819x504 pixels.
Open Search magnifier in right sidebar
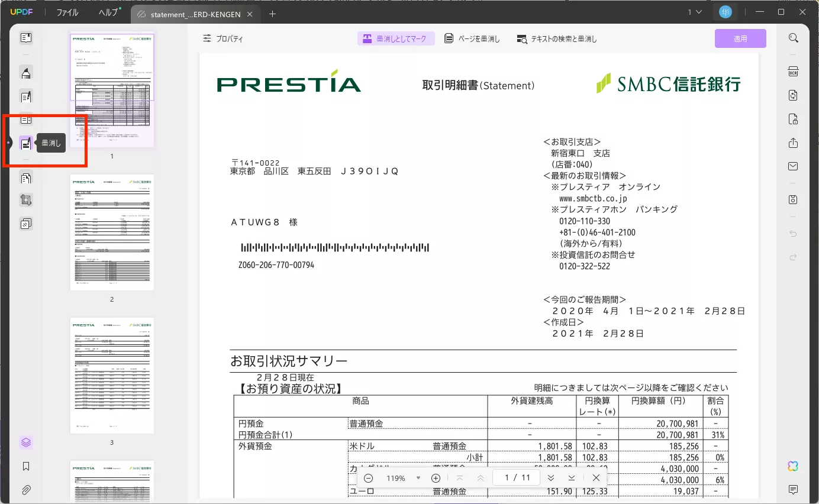tap(793, 38)
